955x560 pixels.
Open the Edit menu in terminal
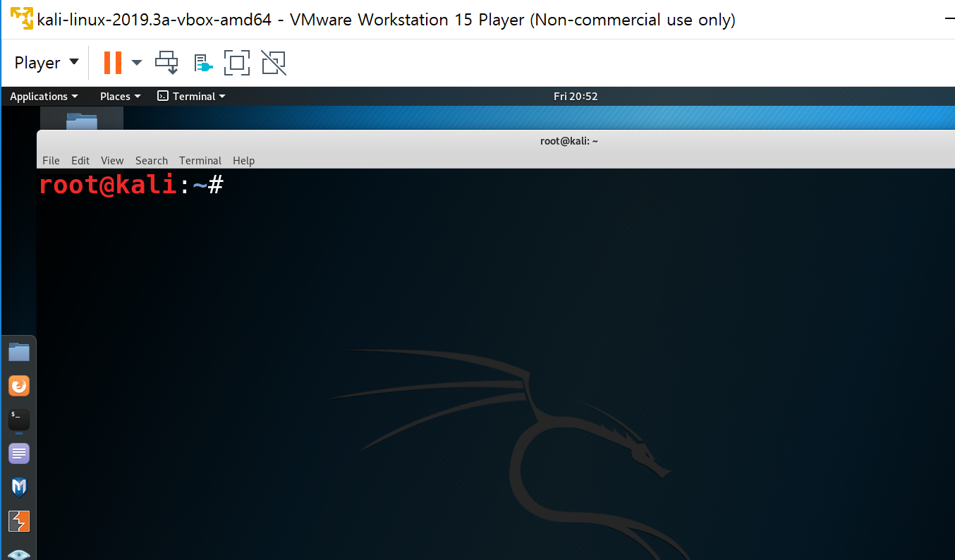coord(80,160)
